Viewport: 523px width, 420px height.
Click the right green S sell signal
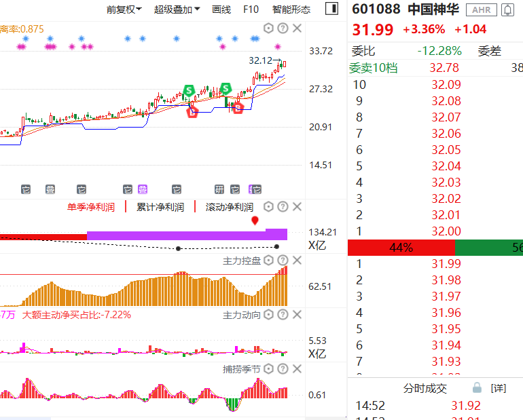click(x=226, y=89)
